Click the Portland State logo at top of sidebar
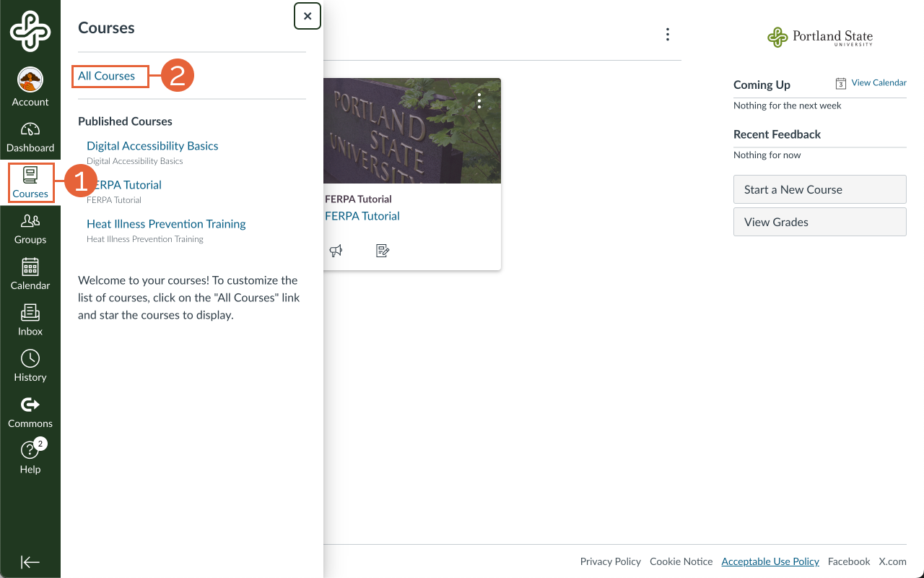 (x=30, y=31)
